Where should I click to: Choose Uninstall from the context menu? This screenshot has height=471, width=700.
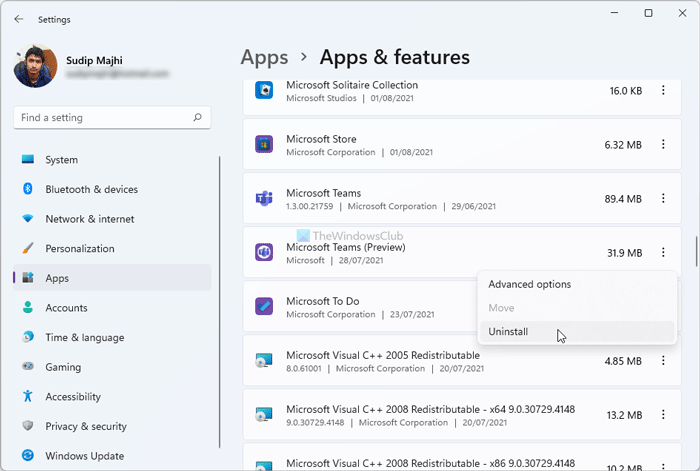coord(508,332)
